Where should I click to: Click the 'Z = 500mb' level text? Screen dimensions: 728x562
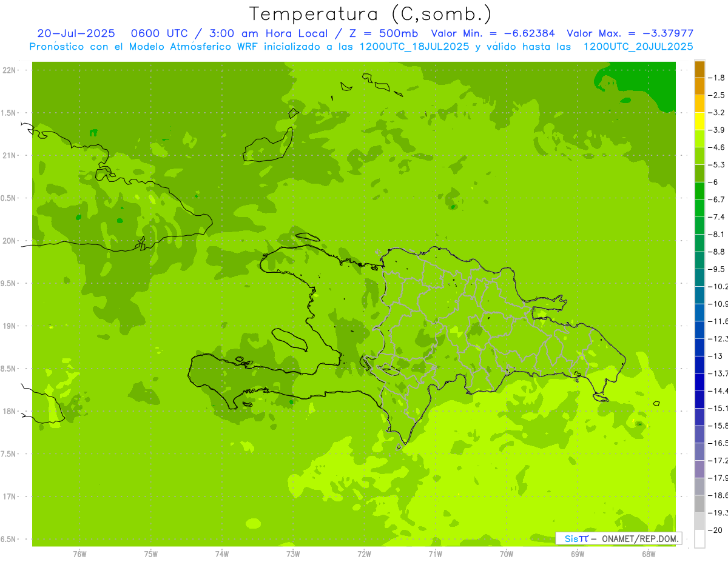pyautogui.click(x=382, y=33)
